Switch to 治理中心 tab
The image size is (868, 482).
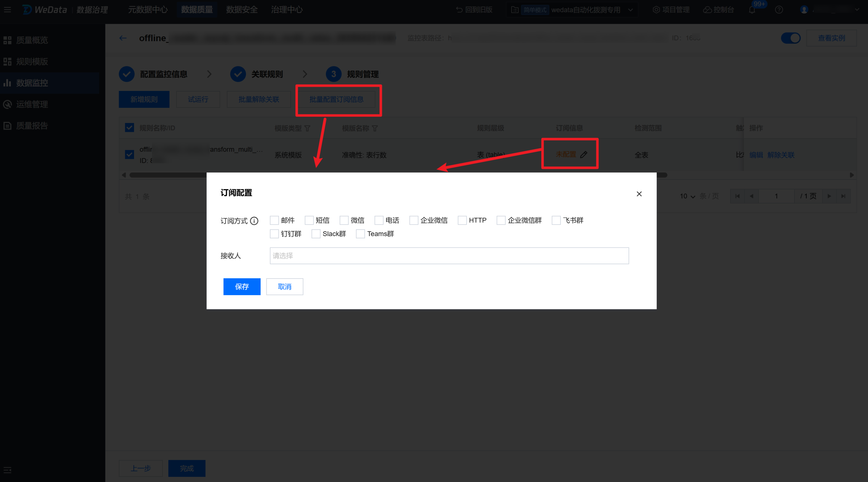tap(287, 9)
